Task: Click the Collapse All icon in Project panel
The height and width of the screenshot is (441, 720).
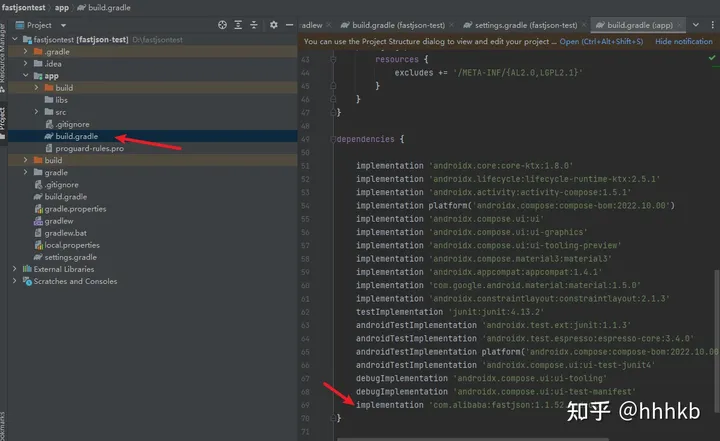Action: [253, 25]
